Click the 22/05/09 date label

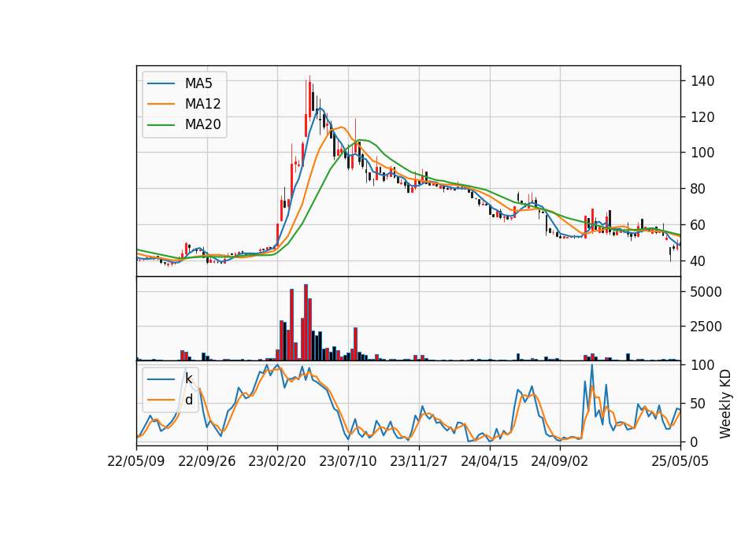(x=136, y=461)
